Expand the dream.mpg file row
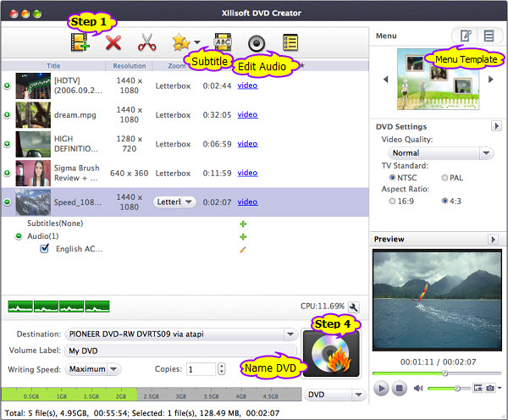The height and width of the screenshot is (420, 508). [7, 114]
